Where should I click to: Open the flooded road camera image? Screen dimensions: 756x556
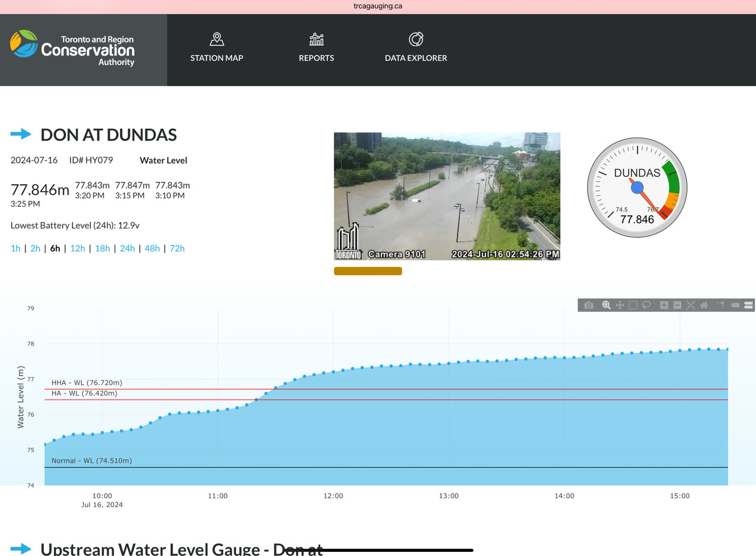coord(447,196)
